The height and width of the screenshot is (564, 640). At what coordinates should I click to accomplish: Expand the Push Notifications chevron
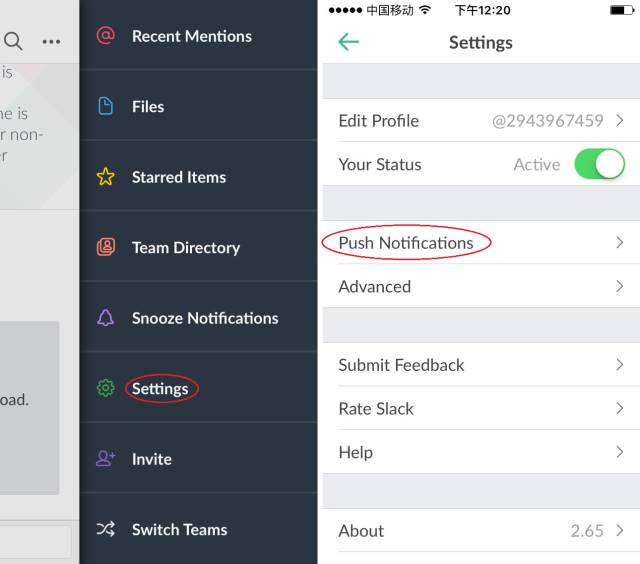[620, 242]
